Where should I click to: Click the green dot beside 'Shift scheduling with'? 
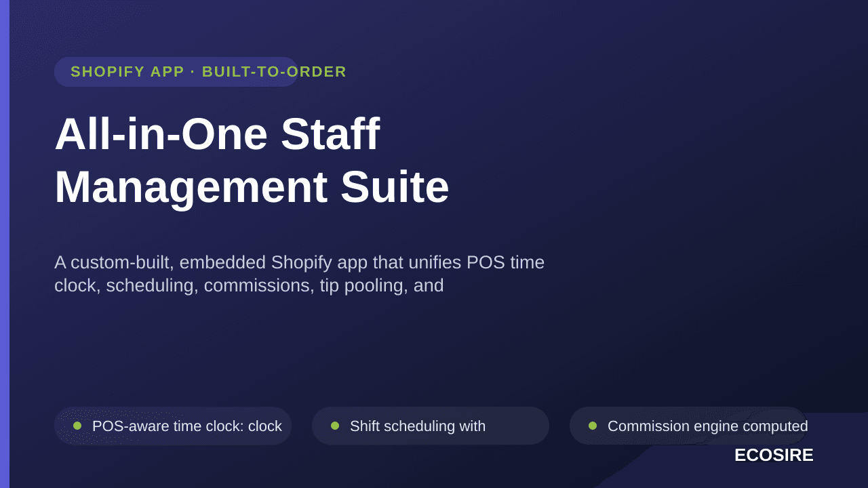tap(335, 426)
